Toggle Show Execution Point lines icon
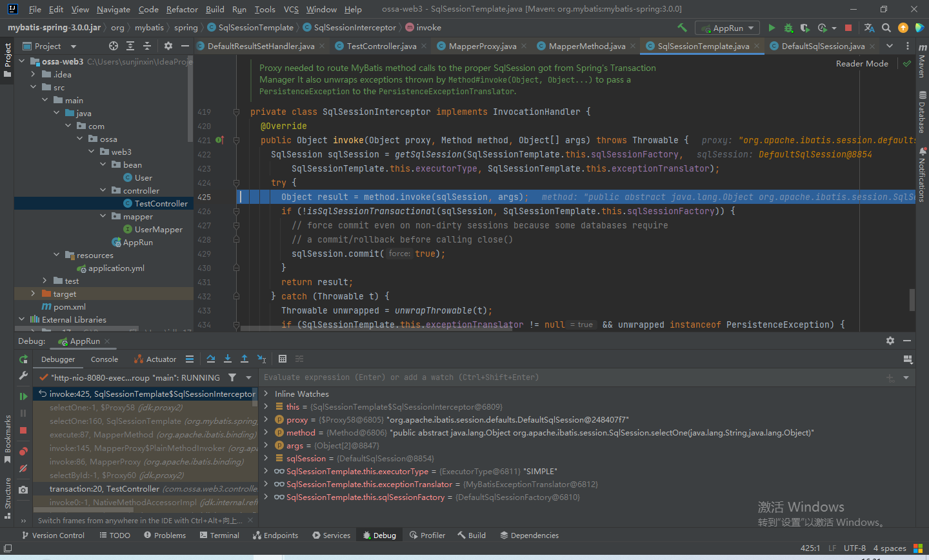 [190, 359]
